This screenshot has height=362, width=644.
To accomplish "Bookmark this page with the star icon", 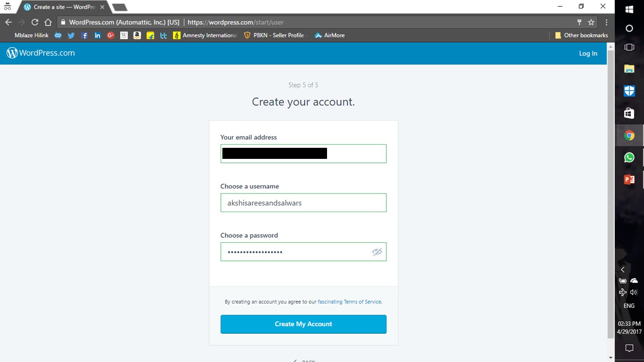I will point(591,22).
